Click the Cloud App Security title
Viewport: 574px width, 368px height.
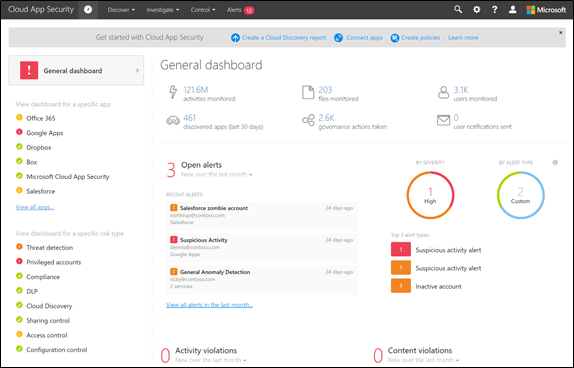tap(41, 10)
